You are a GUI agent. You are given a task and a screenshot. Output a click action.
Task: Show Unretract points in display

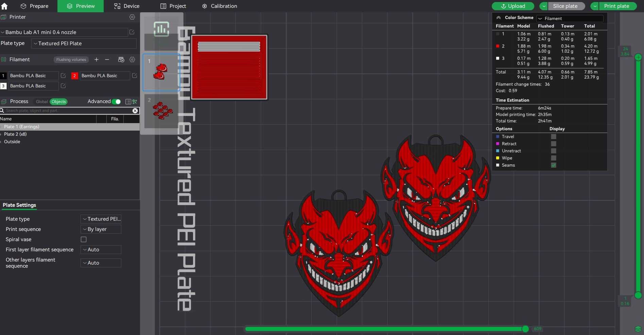point(554,151)
